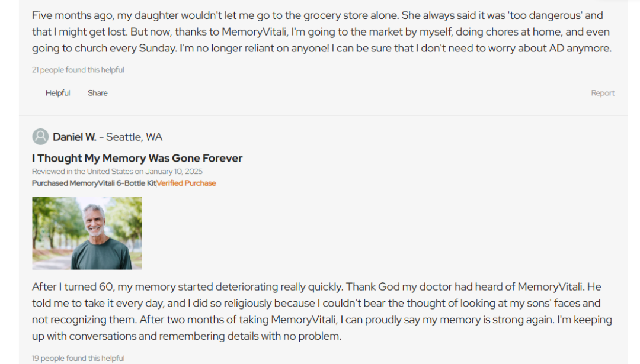Click Purchased MemoryVitali 6-Bottle Kit label
640x364 pixels.
[94, 183]
